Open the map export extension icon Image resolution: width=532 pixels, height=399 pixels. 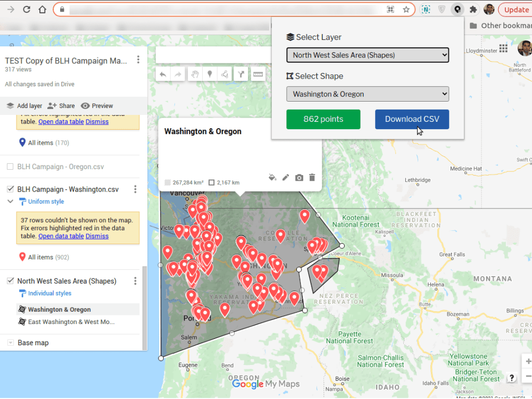coord(458,10)
